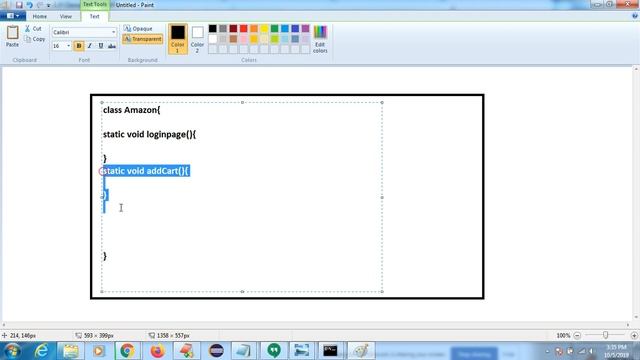Image resolution: width=640 pixels, height=360 pixels.
Task: Click the 100% zoom level text
Action: [563, 336]
